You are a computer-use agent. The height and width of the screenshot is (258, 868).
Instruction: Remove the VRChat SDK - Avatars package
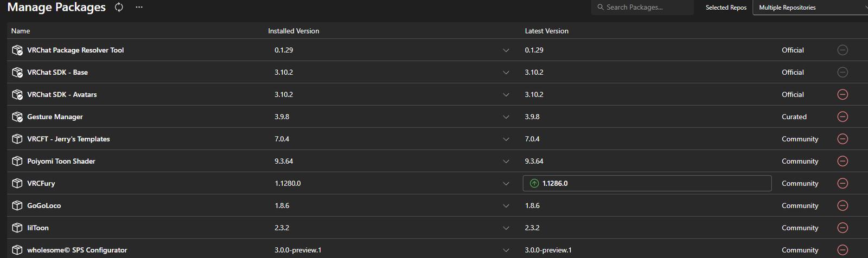[843, 94]
